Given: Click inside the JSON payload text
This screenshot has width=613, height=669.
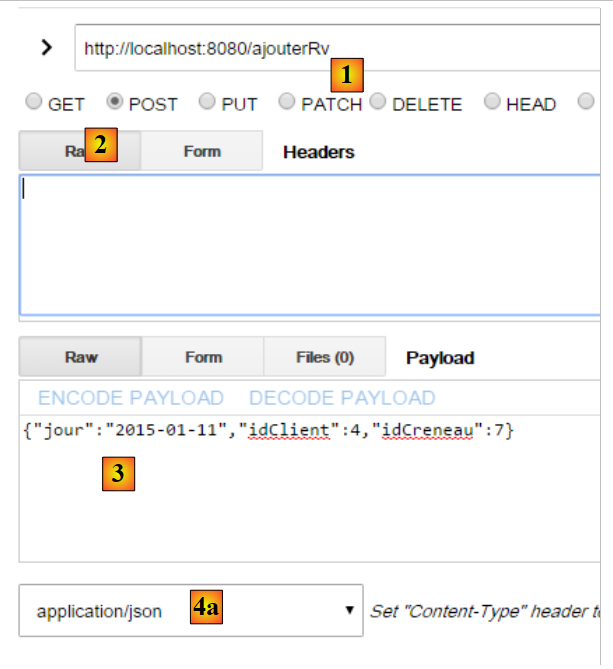Looking at the screenshot, I should (268, 430).
